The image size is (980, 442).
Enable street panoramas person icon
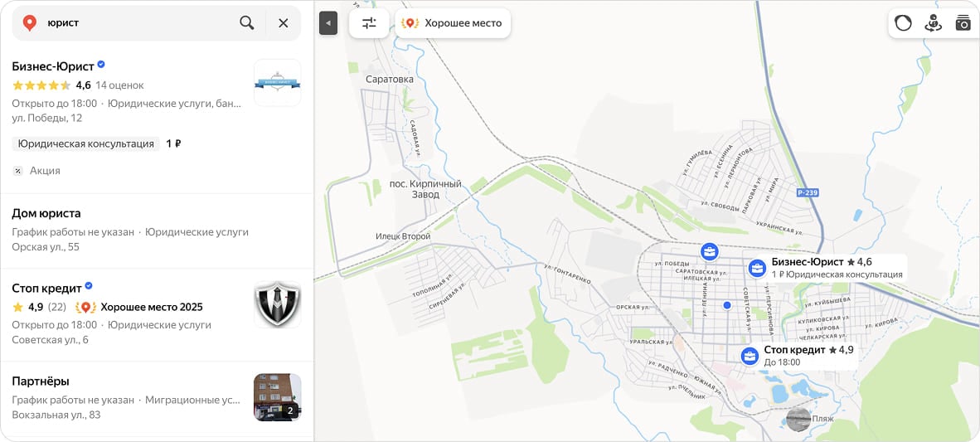[x=933, y=23]
